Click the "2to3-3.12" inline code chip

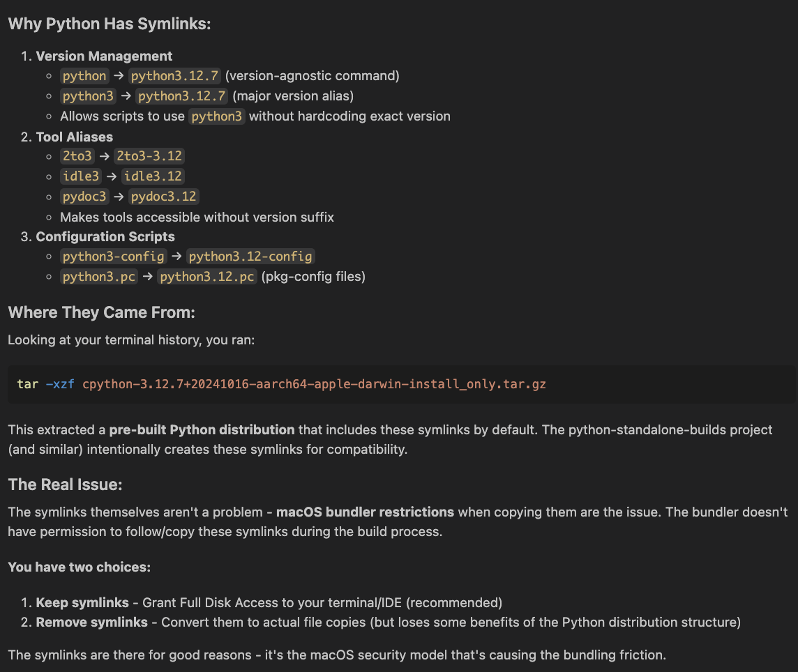pyautogui.click(x=150, y=156)
